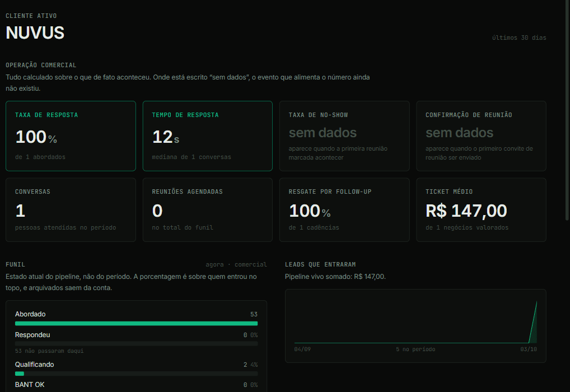Click the 'Cliente Ativo' label
This screenshot has width=570, height=392.
coord(31,16)
